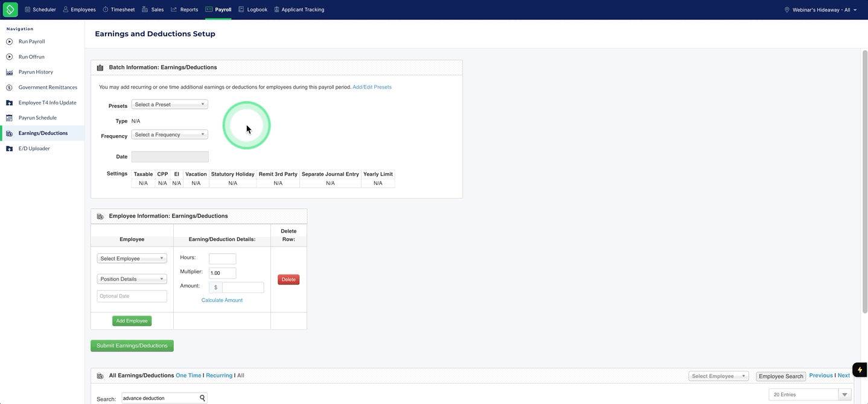Viewport: 868px width, 404px height.
Task: Select E/D Uploader in the navigation
Action: pyautogui.click(x=34, y=148)
